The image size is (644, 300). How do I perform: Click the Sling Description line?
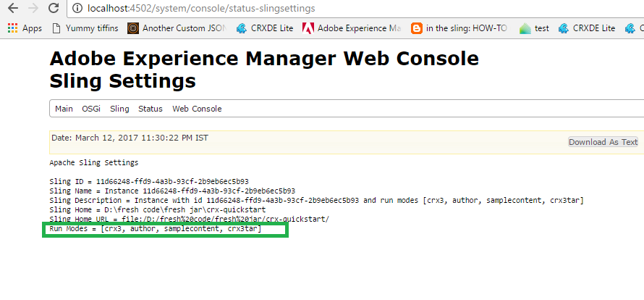click(x=317, y=201)
